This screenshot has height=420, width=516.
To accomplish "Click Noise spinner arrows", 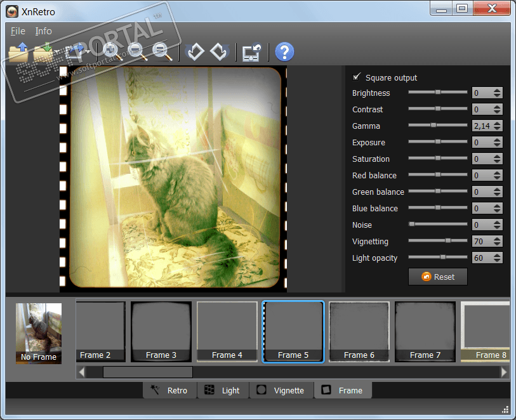I will click(x=497, y=225).
